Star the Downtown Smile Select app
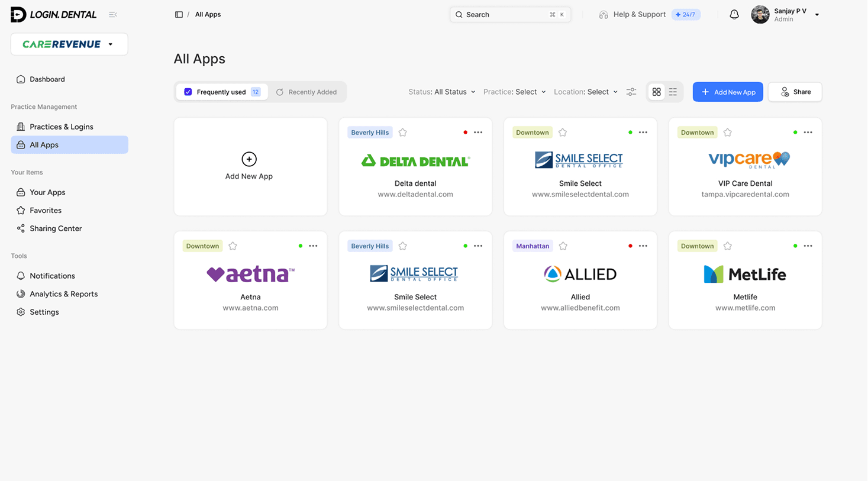 [563, 133]
